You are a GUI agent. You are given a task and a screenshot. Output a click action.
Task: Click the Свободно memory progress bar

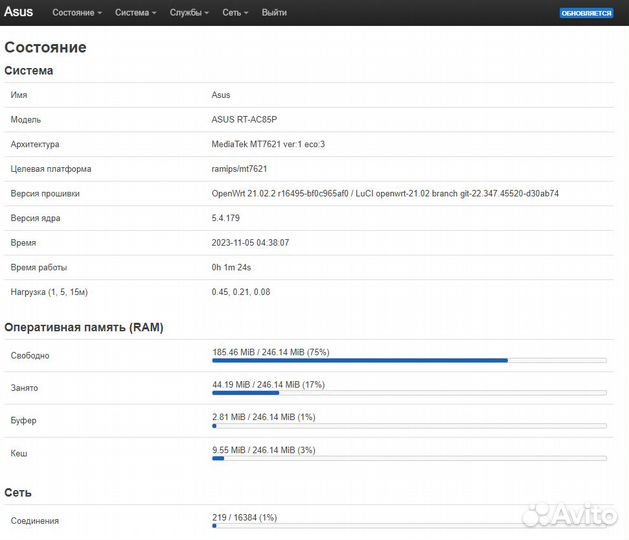409,361
